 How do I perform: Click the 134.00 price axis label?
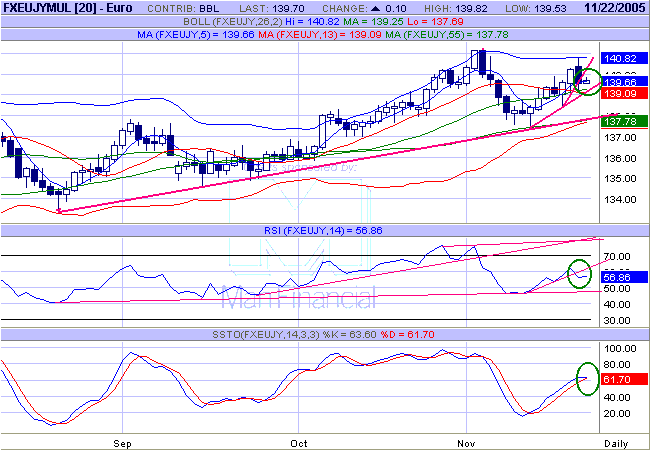click(621, 199)
